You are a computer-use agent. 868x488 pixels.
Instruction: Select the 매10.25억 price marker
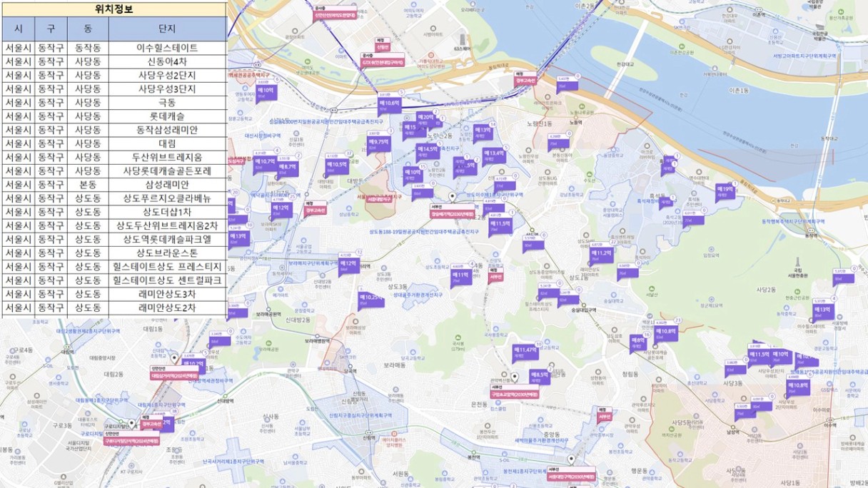tap(371, 298)
